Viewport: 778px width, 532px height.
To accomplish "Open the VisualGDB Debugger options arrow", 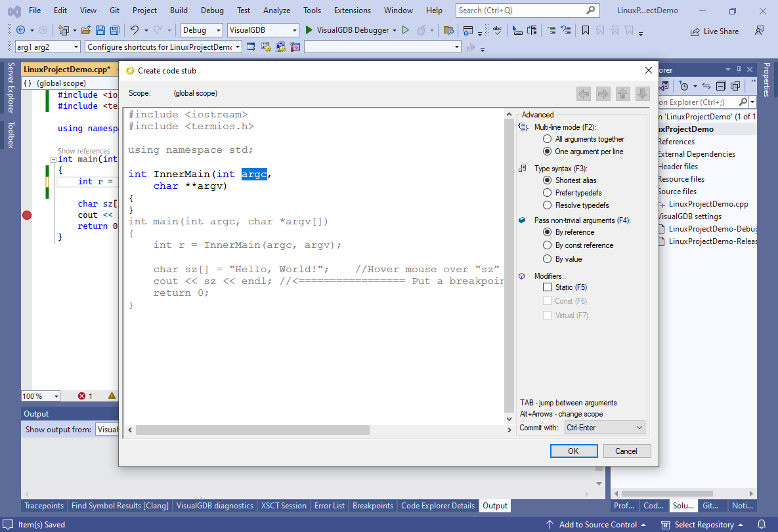I will (x=395, y=30).
